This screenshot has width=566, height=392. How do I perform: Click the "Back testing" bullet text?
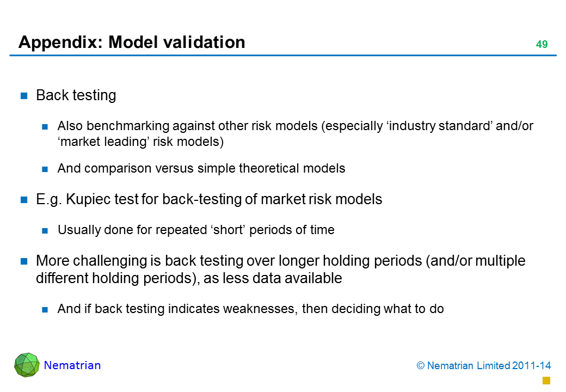[76, 96]
